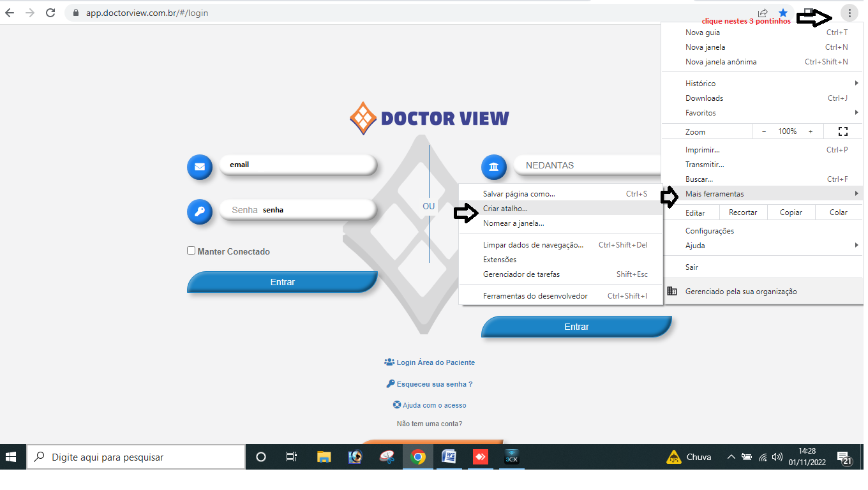Image resolution: width=868 pixels, height=490 pixels.
Task: Reload the page with refresh icon
Action: coord(51,13)
